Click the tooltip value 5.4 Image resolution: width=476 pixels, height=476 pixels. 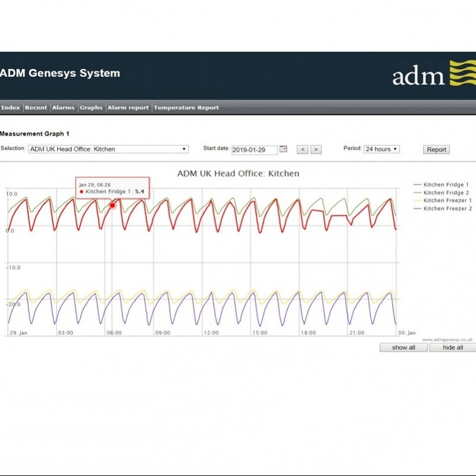(140, 192)
